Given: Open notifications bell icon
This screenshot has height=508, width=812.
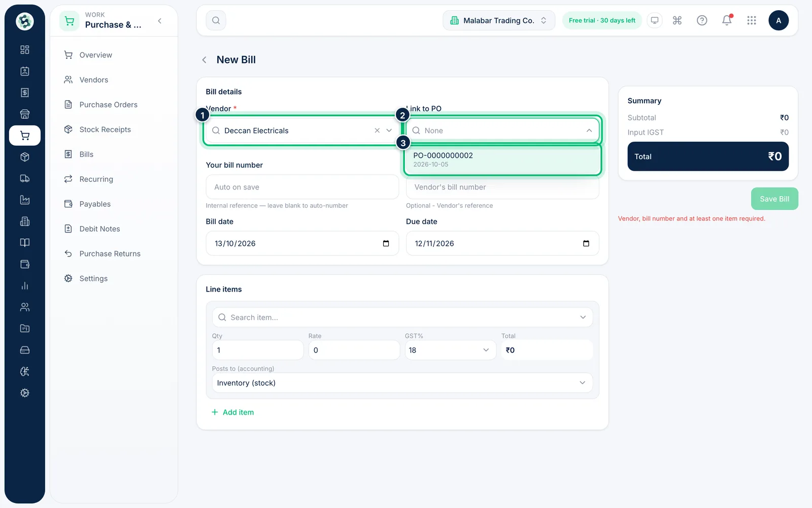Looking at the screenshot, I should point(727,20).
